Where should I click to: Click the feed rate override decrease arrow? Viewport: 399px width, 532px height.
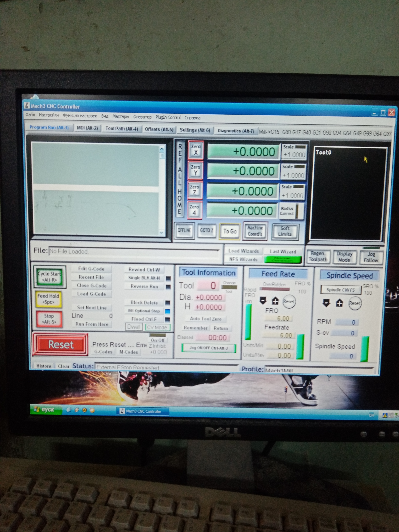click(x=263, y=301)
